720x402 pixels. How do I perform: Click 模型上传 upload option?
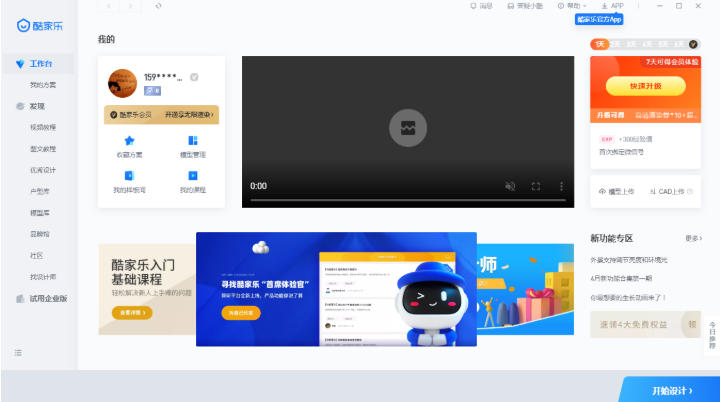[617, 192]
